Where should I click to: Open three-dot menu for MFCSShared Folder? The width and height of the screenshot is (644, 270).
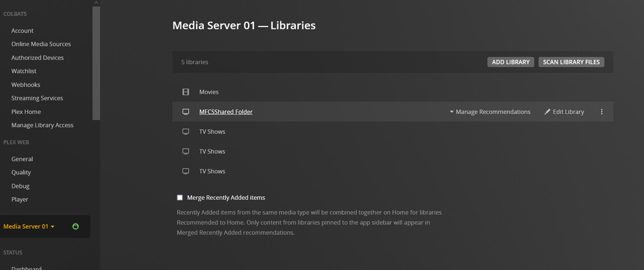(602, 112)
